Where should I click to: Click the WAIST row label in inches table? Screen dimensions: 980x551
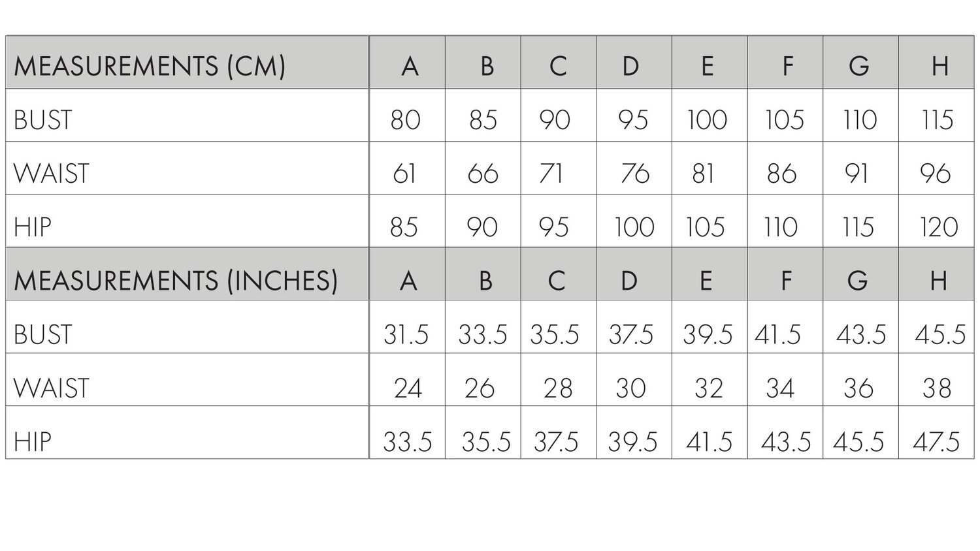click(x=51, y=388)
